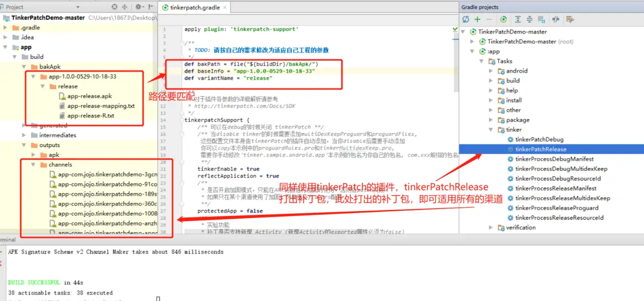
Task: Collapse the bakApk folder
Action: coord(24,67)
